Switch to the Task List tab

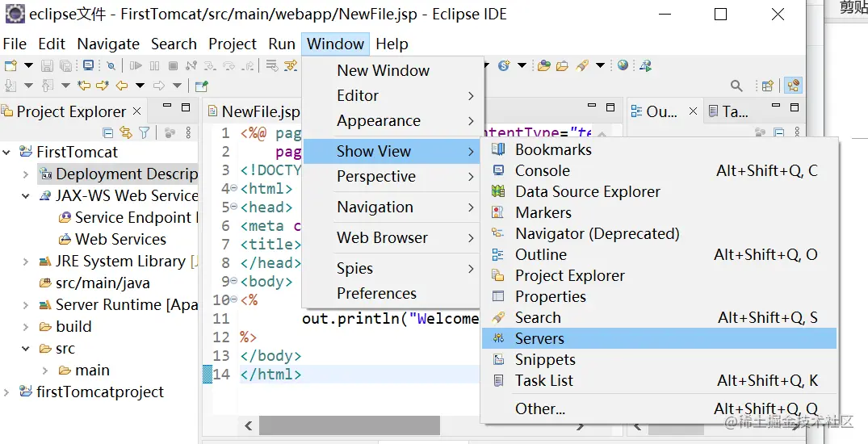coord(729,111)
